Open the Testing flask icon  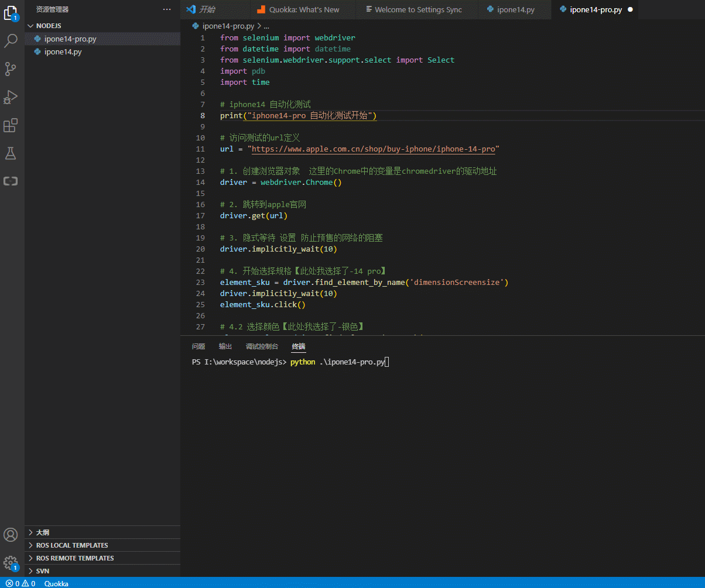coord(11,153)
